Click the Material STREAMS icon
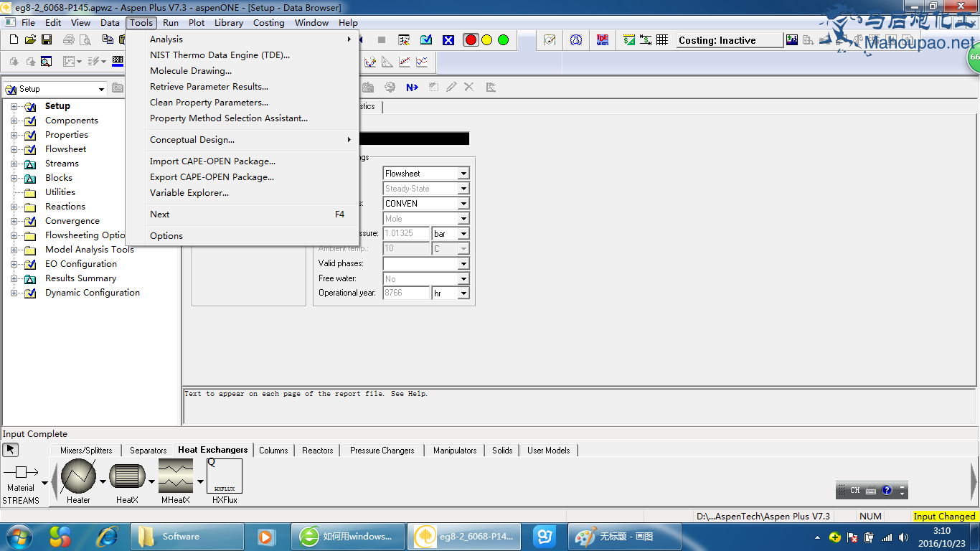Image resolution: width=980 pixels, height=551 pixels. [21, 472]
